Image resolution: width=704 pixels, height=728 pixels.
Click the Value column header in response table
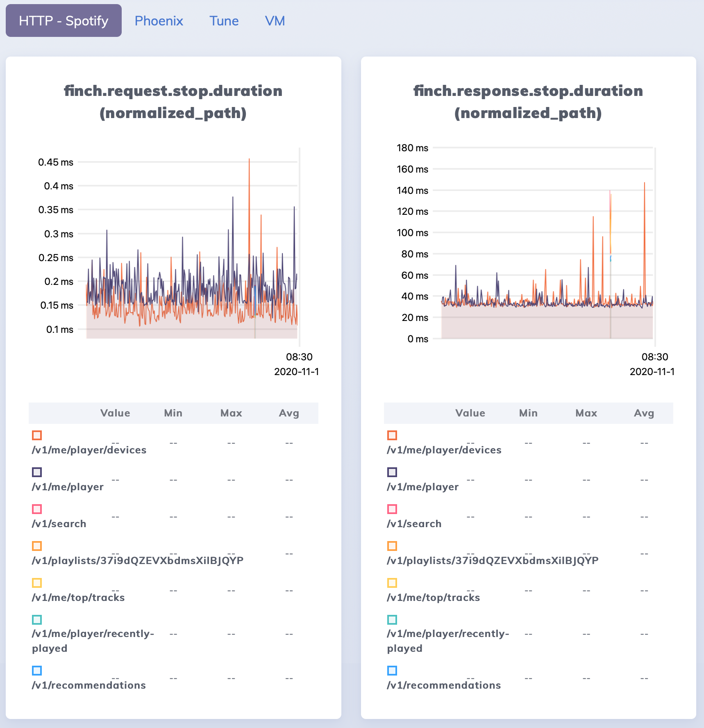coord(470,413)
